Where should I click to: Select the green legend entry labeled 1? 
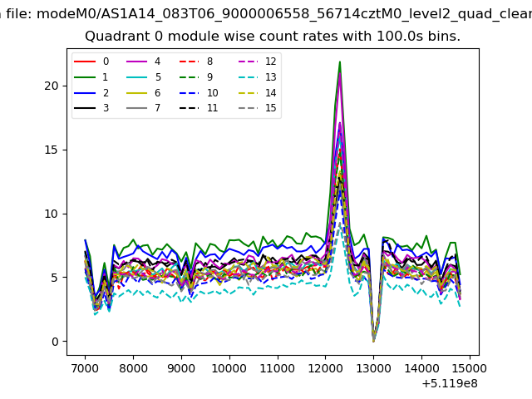(x=86, y=77)
